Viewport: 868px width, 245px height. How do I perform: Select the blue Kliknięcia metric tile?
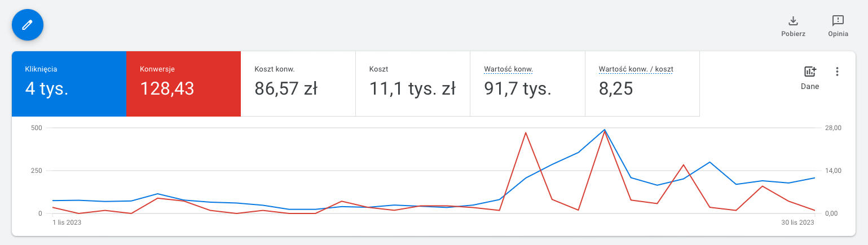pos(69,84)
